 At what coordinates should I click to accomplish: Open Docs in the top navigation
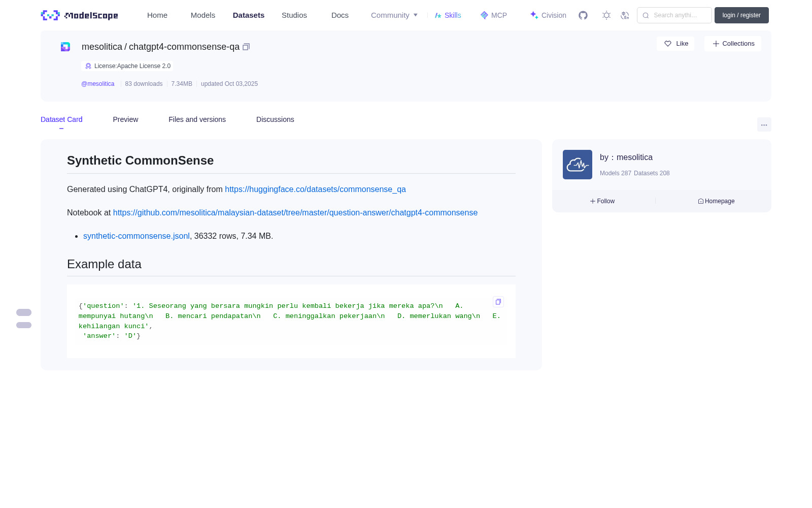point(340,15)
